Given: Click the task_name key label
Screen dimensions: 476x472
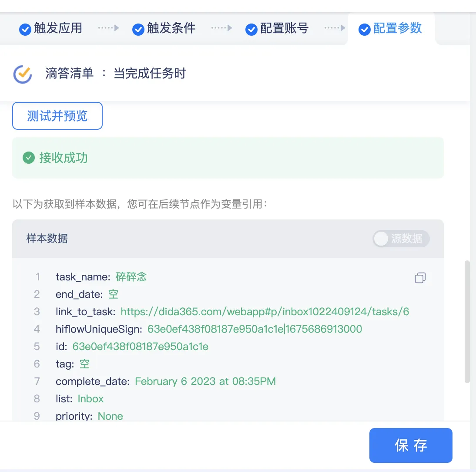Looking at the screenshot, I should (83, 277).
